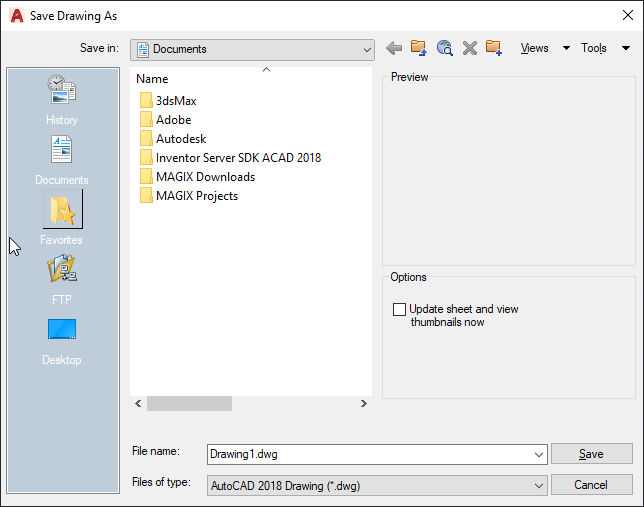644x507 pixels.
Task: Click the Cancel button
Action: coord(591,485)
